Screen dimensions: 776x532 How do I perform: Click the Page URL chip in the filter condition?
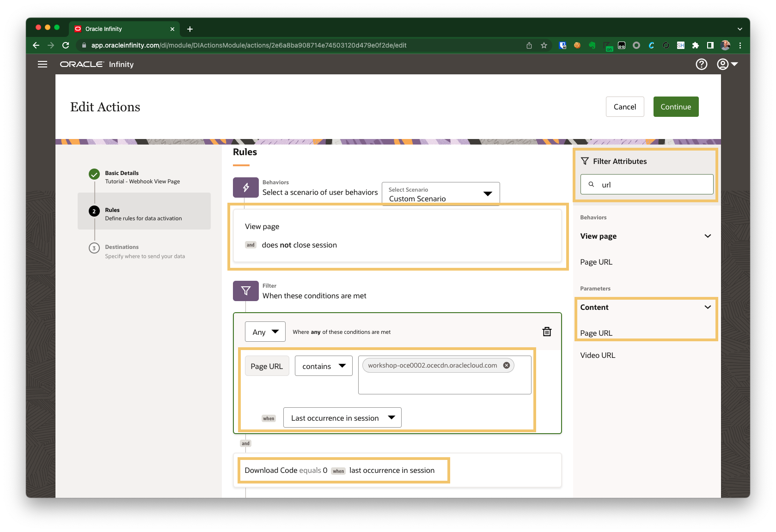[x=267, y=366]
